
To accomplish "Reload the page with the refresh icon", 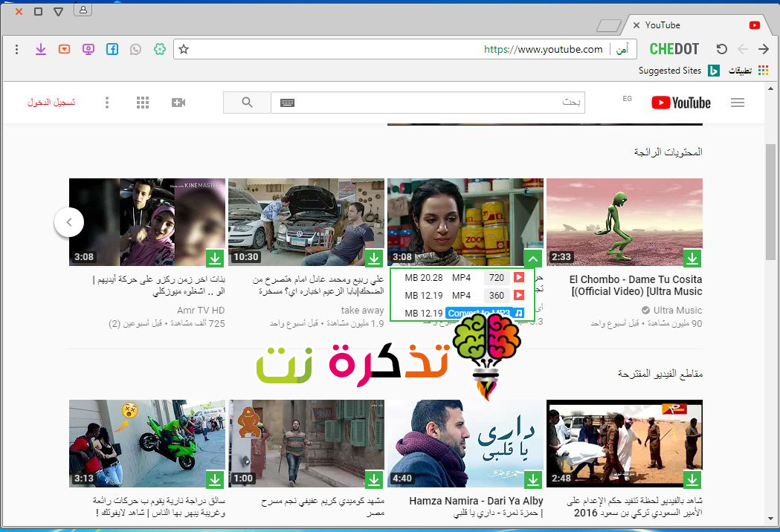I will click(x=722, y=49).
